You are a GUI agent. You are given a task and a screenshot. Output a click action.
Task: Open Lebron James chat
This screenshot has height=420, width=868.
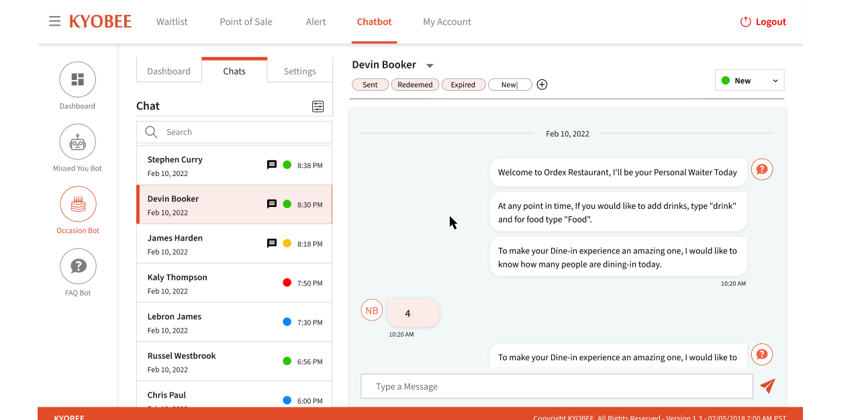(x=234, y=323)
